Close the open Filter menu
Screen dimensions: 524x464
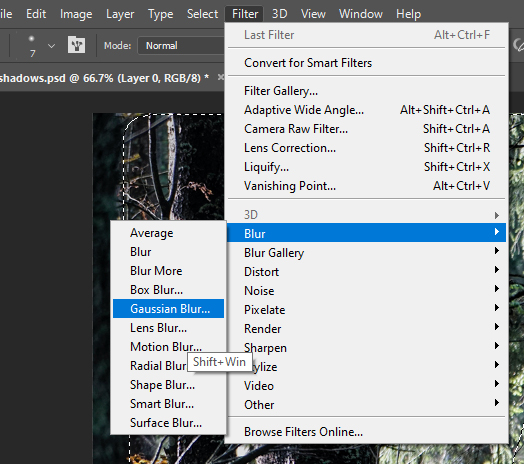point(245,14)
